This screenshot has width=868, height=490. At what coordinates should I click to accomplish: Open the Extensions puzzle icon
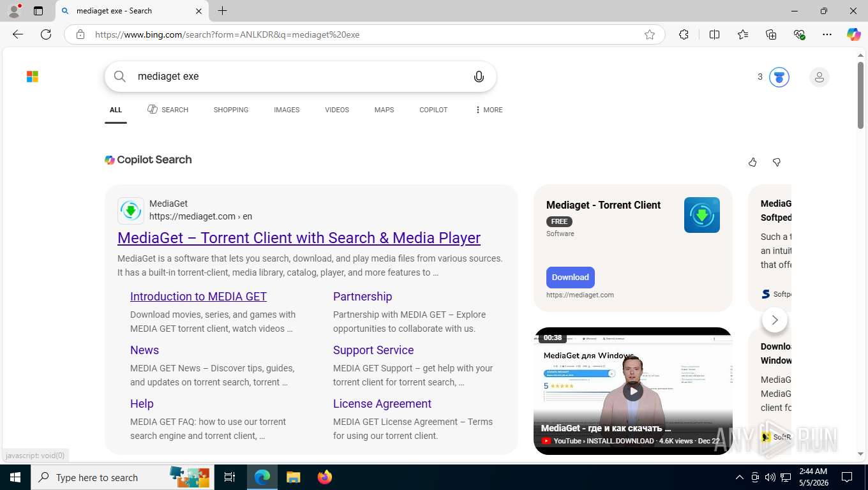tap(684, 34)
